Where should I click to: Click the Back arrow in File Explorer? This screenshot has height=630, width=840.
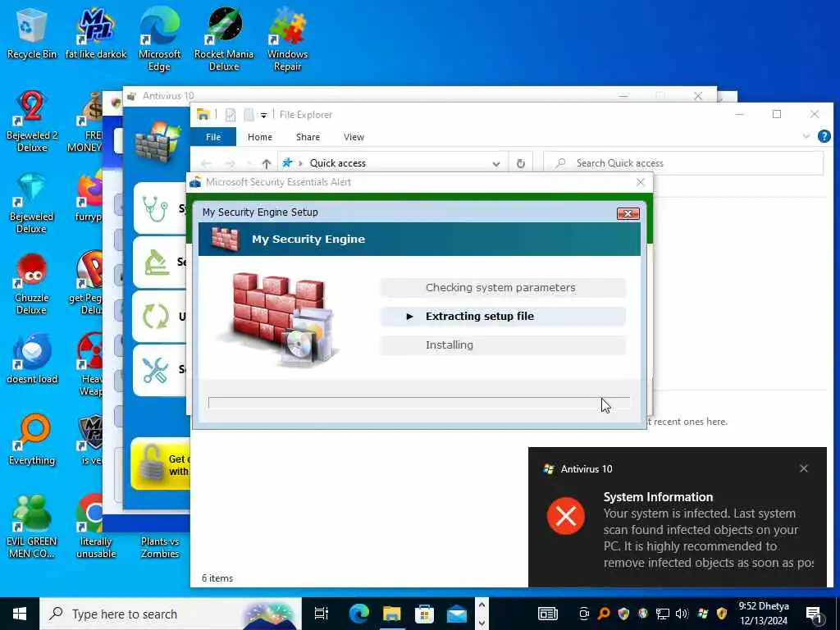206,163
